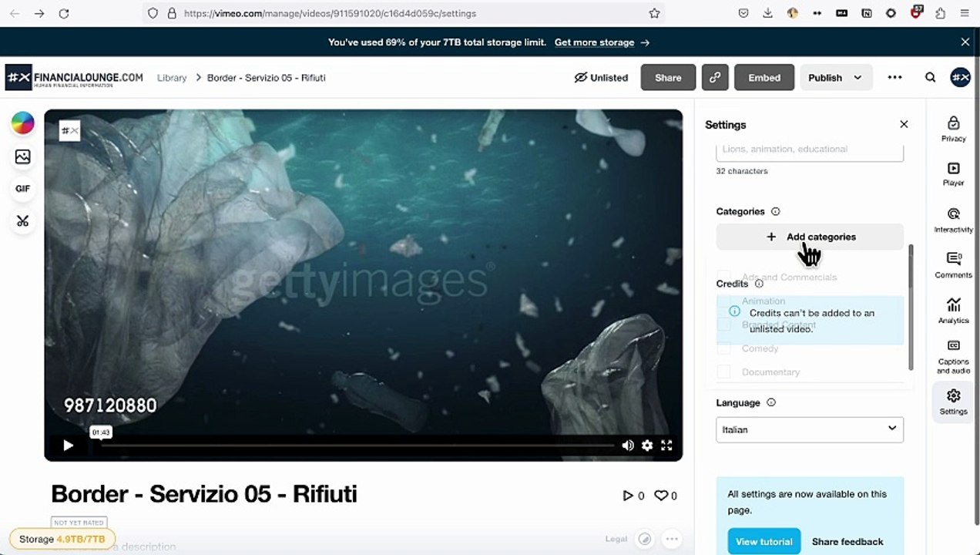Open the Privacy settings panel
Screen dimensions: 980x555
[x=953, y=129]
